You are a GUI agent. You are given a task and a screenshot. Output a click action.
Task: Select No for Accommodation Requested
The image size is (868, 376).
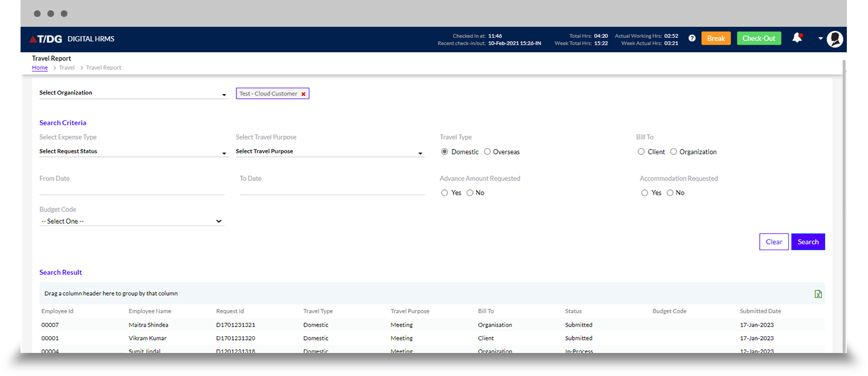pos(670,193)
